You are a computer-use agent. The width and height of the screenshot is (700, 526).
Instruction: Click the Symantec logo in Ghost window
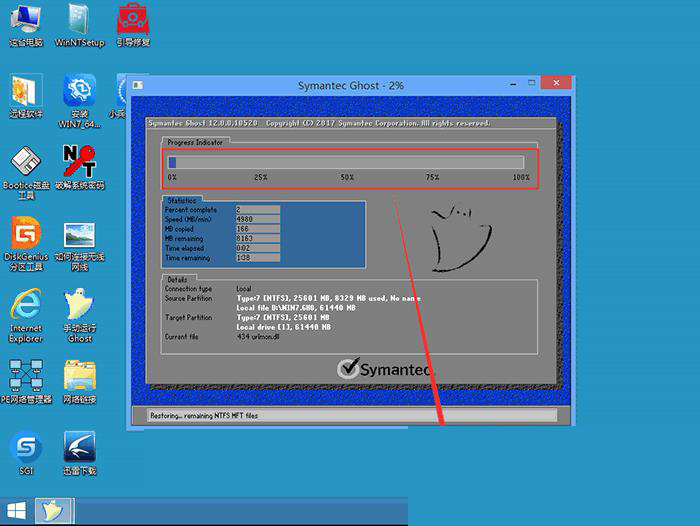tap(384, 369)
